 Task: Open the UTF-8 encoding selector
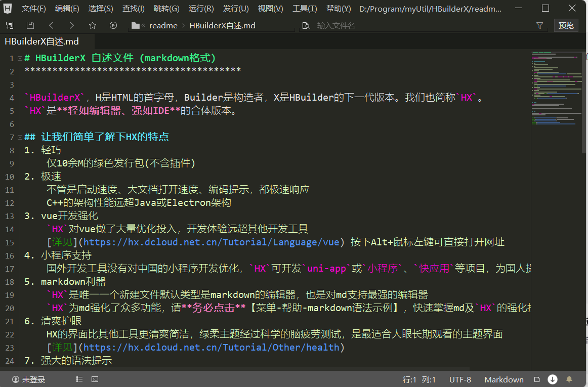tap(460, 379)
